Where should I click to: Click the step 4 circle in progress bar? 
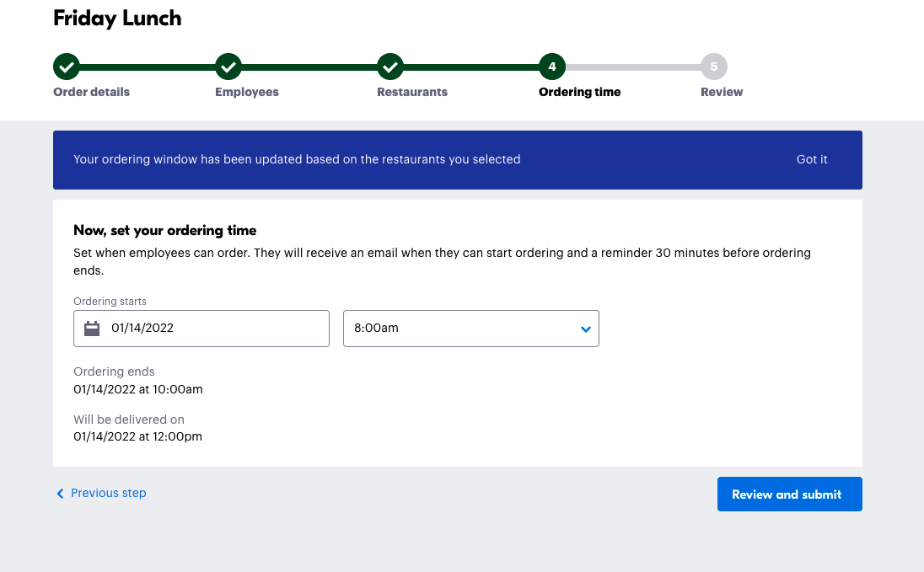(x=551, y=67)
